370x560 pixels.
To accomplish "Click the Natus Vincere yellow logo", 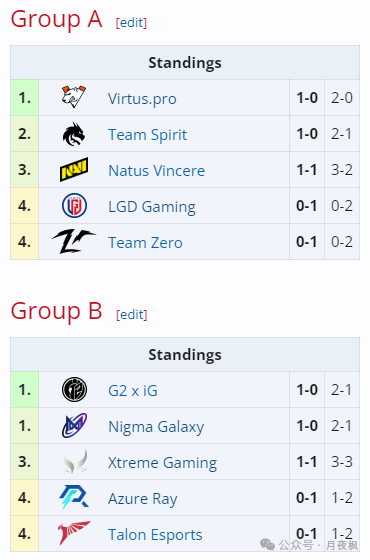I will point(74,169).
